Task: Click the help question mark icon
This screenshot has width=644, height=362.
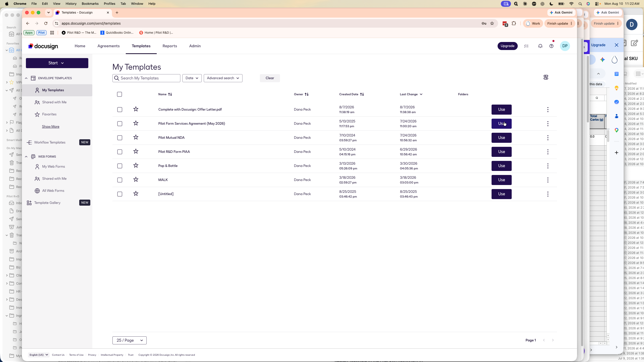Action: click(x=551, y=46)
